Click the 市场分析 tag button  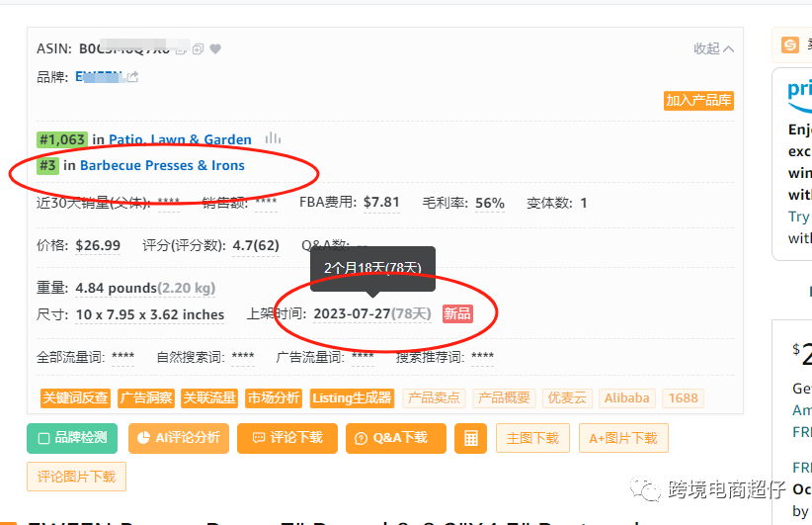point(274,398)
